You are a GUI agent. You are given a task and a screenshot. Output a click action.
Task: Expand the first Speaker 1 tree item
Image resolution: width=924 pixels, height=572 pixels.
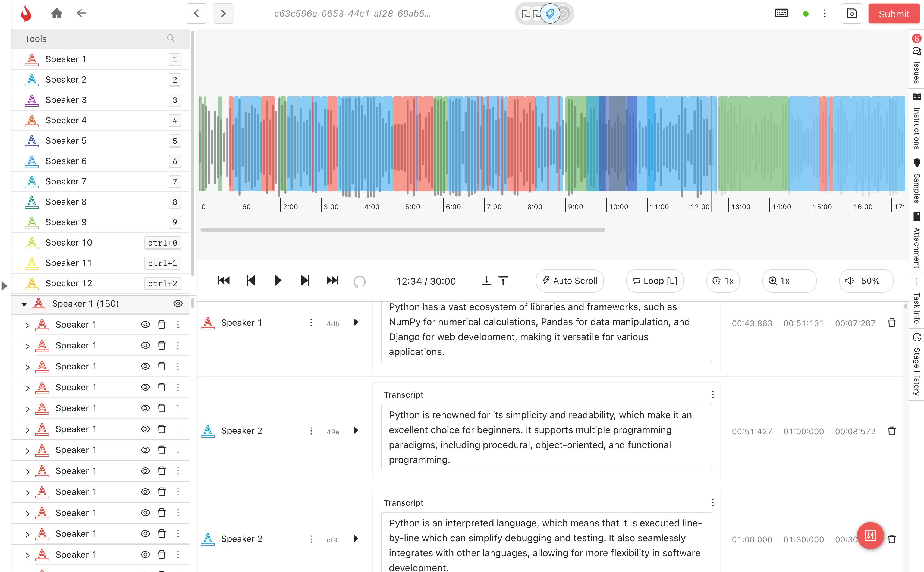[27, 325]
